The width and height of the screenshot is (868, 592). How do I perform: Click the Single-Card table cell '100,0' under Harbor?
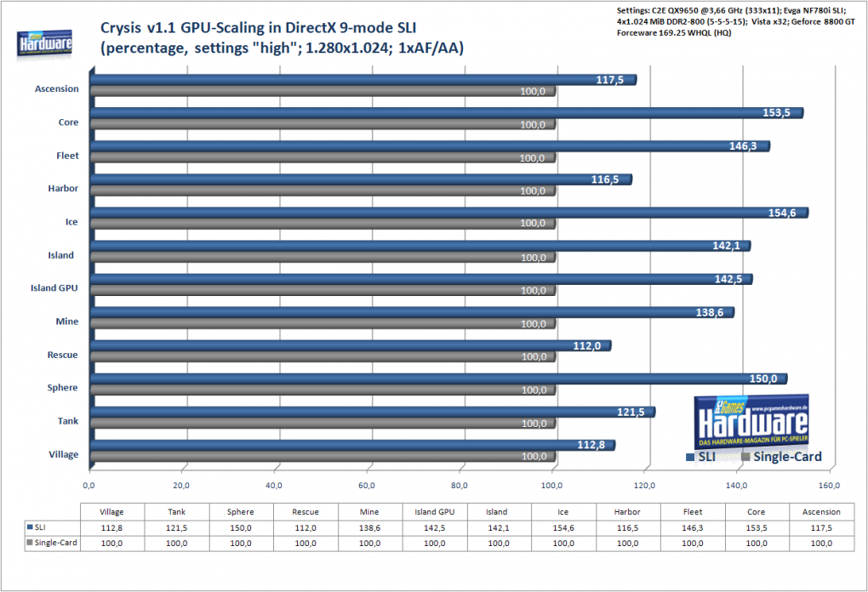click(628, 544)
